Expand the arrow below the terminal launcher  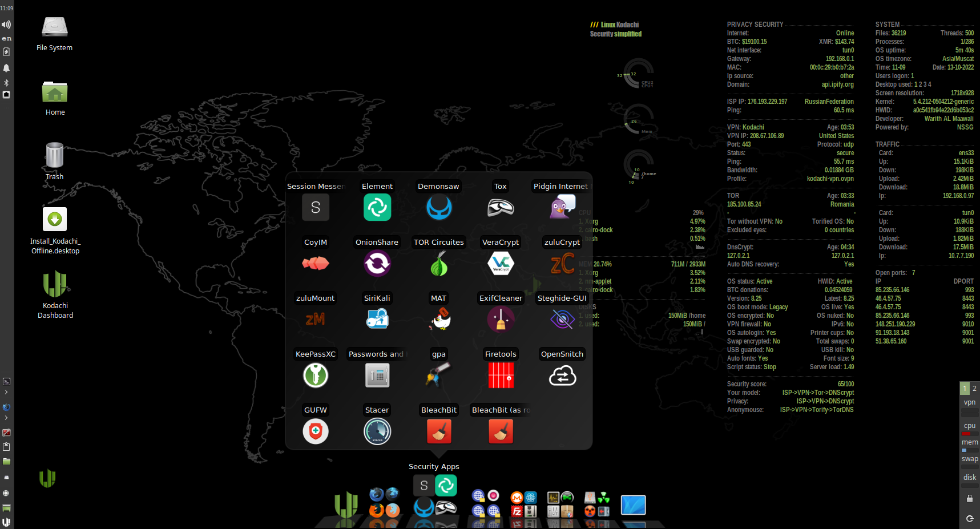[6, 392]
